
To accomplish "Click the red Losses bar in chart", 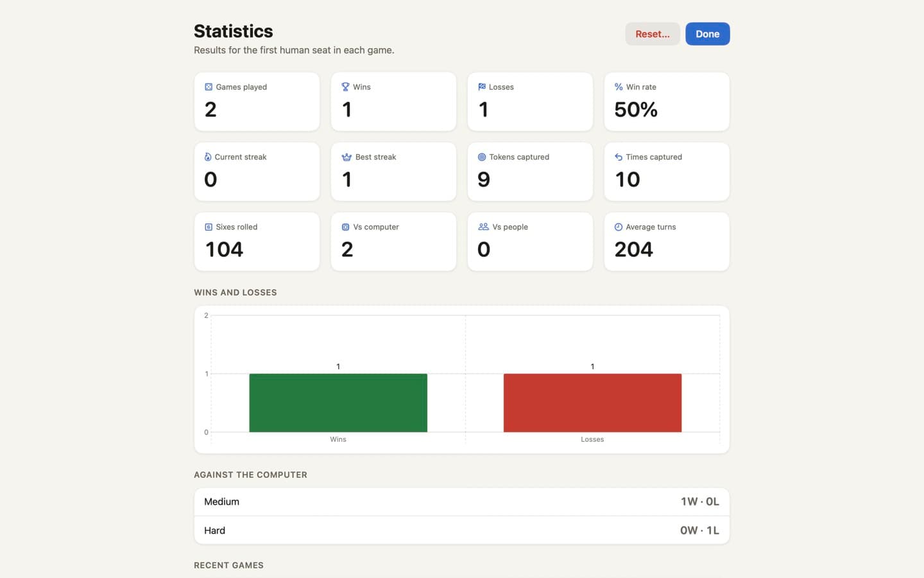I will pos(592,403).
